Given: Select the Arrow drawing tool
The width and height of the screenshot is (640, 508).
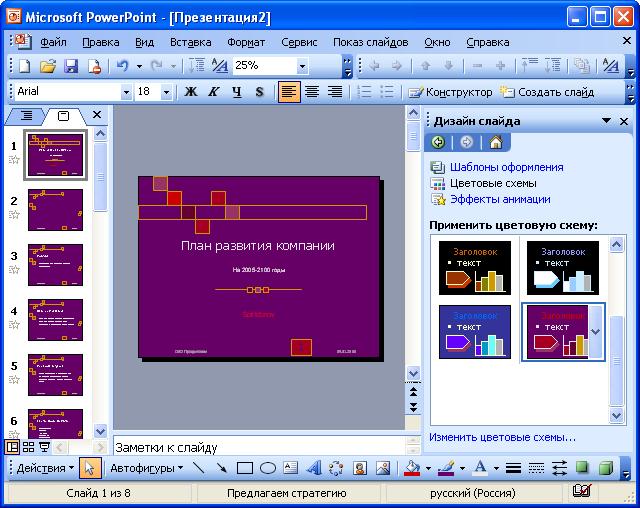Looking at the screenshot, I should tap(222, 468).
